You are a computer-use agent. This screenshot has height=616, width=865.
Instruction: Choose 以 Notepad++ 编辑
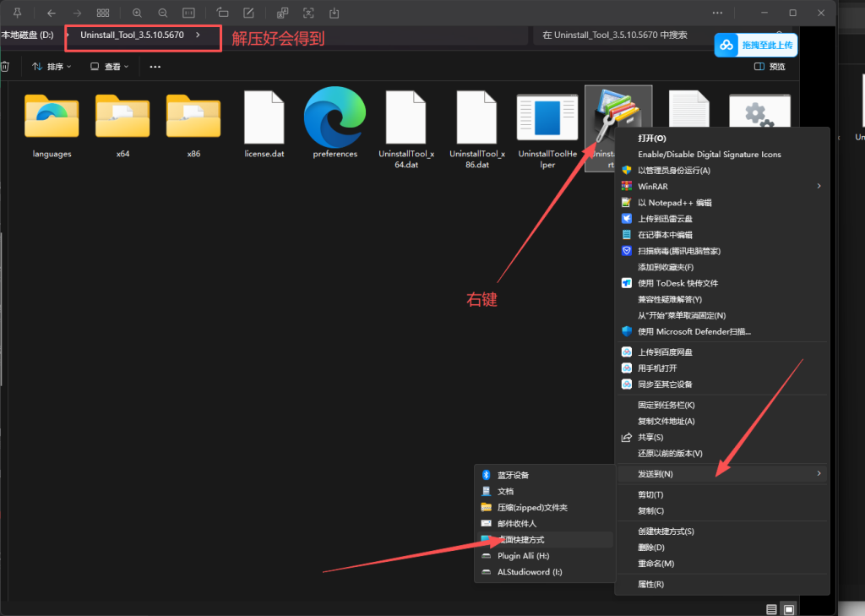723,203
